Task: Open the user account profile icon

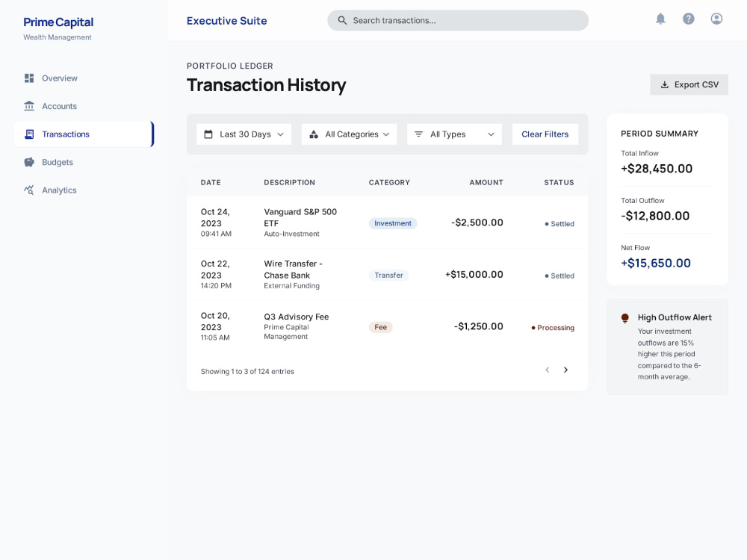Action: click(x=716, y=19)
